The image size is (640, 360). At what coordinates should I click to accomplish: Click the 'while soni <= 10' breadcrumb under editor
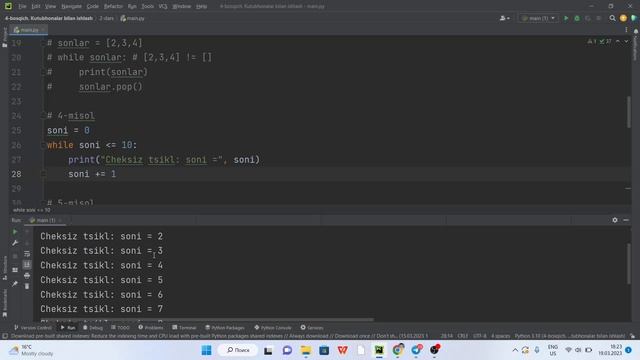pyautogui.click(x=32, y=210)
